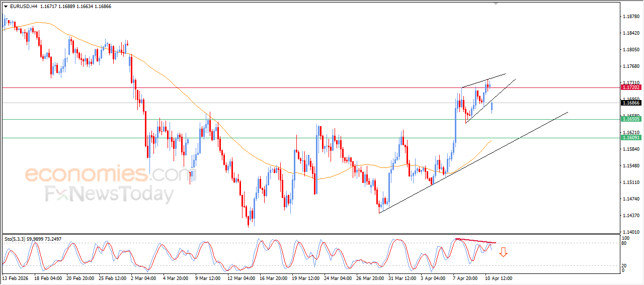The image size is (644, 285).
Task: Click the FxNewsToday watermark logo
Action: click(109, 194)
